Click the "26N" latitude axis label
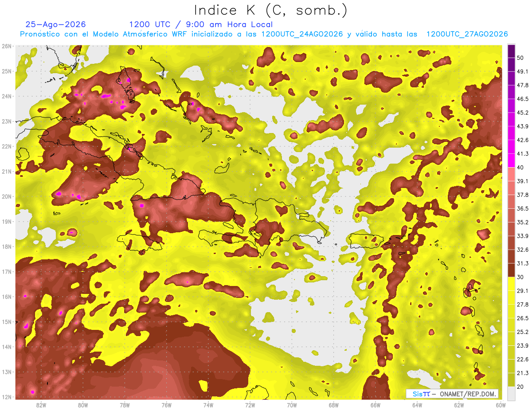The image size is (532, 411). click(7, 46)
